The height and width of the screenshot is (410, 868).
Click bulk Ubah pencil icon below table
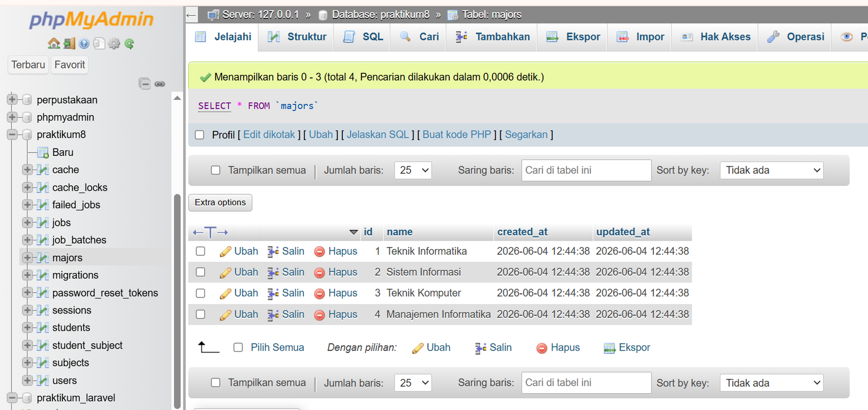418,348
